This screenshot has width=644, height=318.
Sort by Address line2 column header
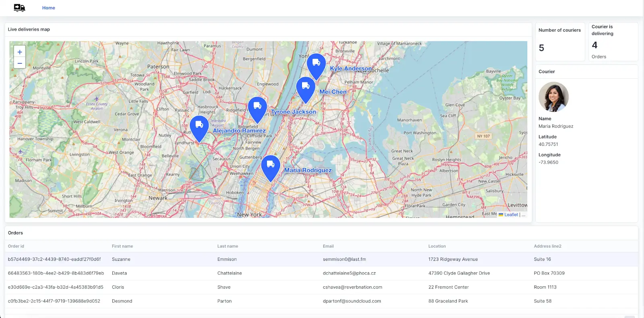[547, 246]
